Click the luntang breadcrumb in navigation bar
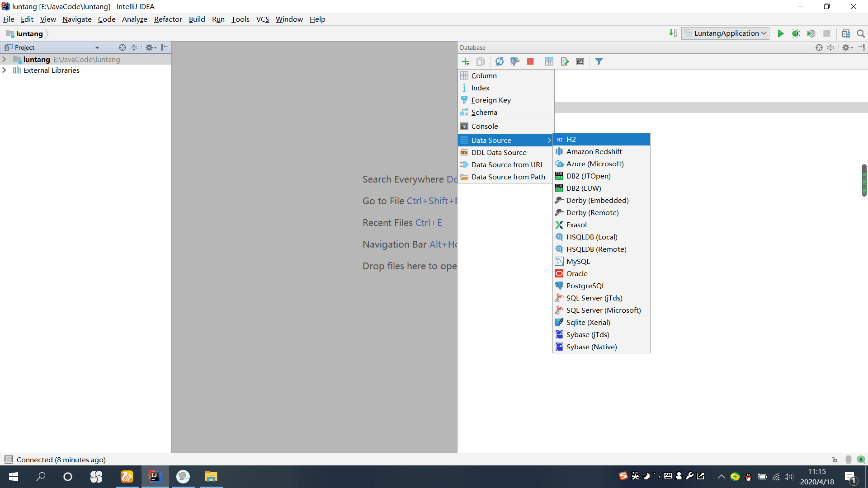The image size is (868, 488). click(29, 33)
